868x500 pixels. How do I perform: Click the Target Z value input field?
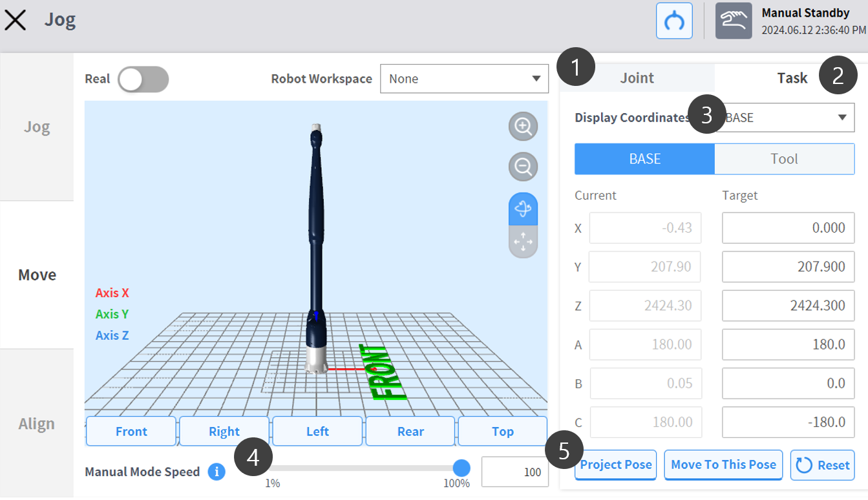point(788,306)
